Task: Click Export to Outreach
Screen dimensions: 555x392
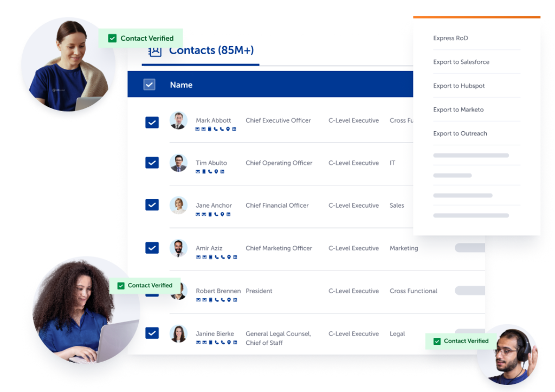Action: pos(460,133)
